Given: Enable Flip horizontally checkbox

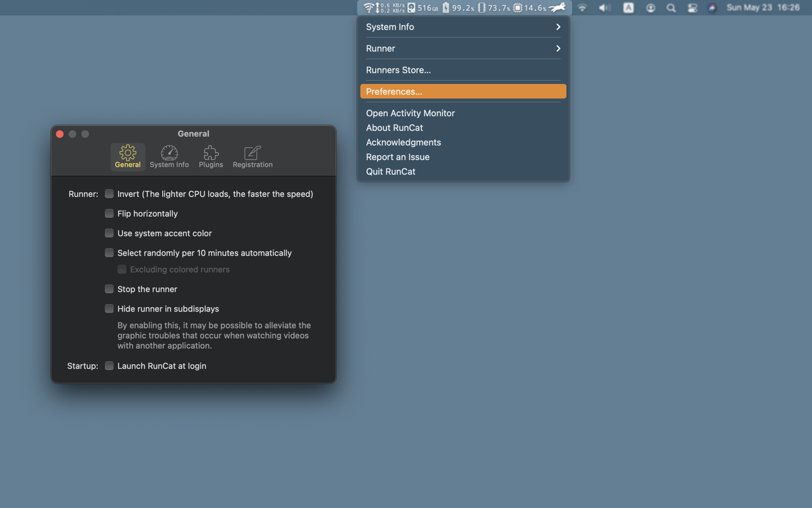Looking at the screenshot, I should pyautogui.click(x=109, y=214).
